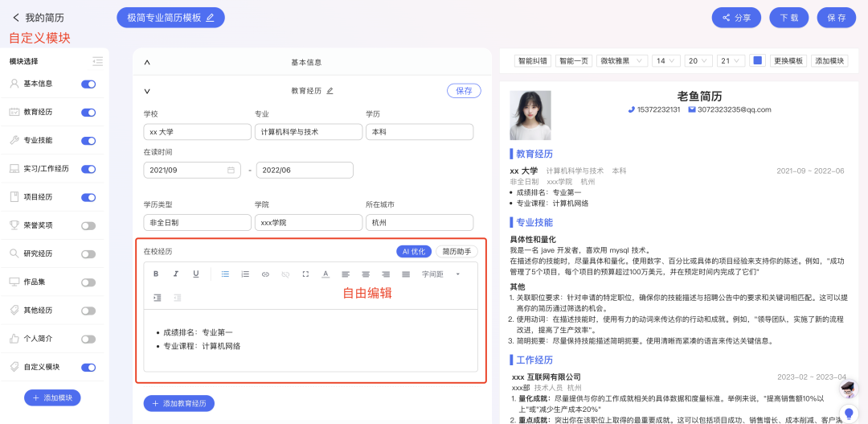Click the underline formatting icon
Viewport: 868px width, 424px height.
coord(196,274)
